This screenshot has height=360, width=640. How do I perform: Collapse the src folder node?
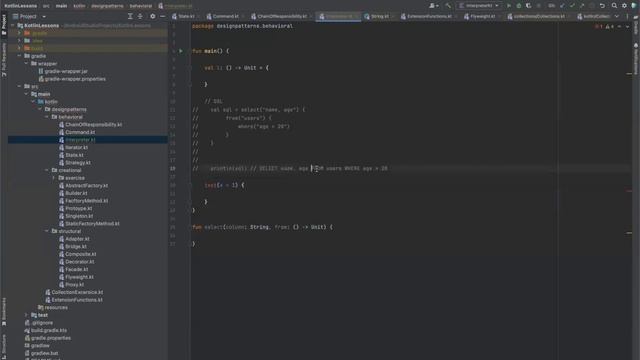pos(19,87)
